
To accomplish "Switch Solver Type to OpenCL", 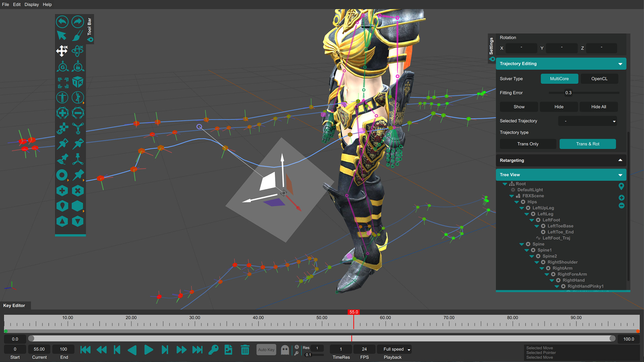I will tap(599, 78).
